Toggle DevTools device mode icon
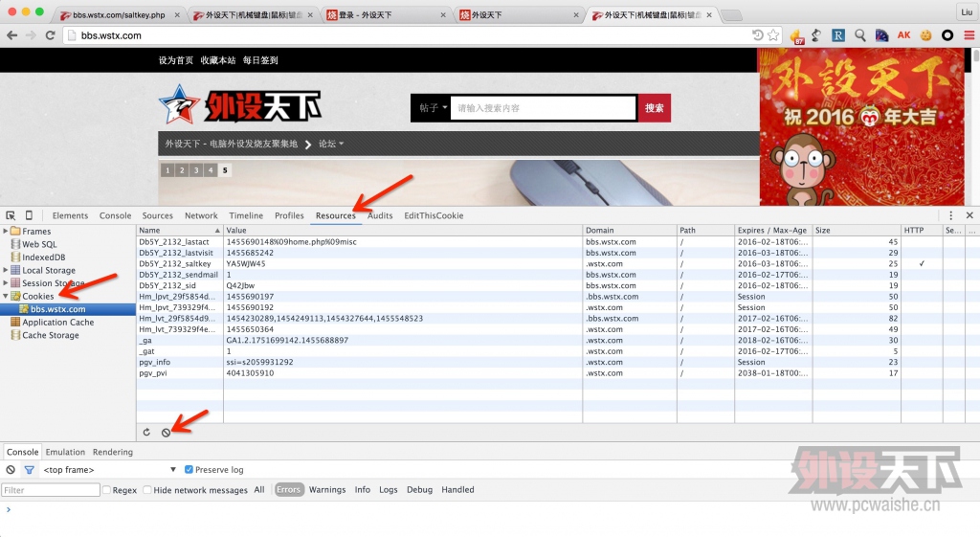 coord(29,215)
